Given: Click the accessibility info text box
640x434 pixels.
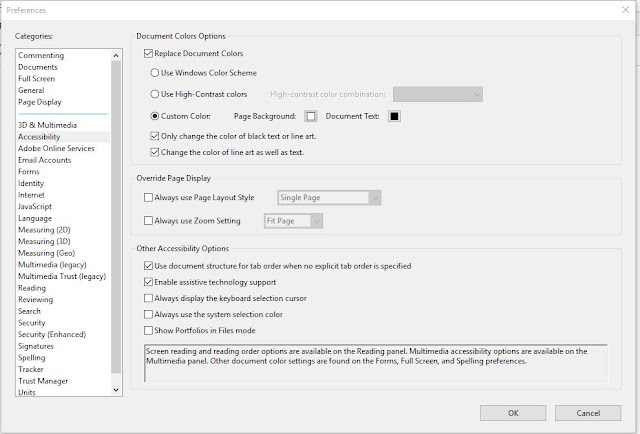Looking at the screenshot, I should point(376,363).
